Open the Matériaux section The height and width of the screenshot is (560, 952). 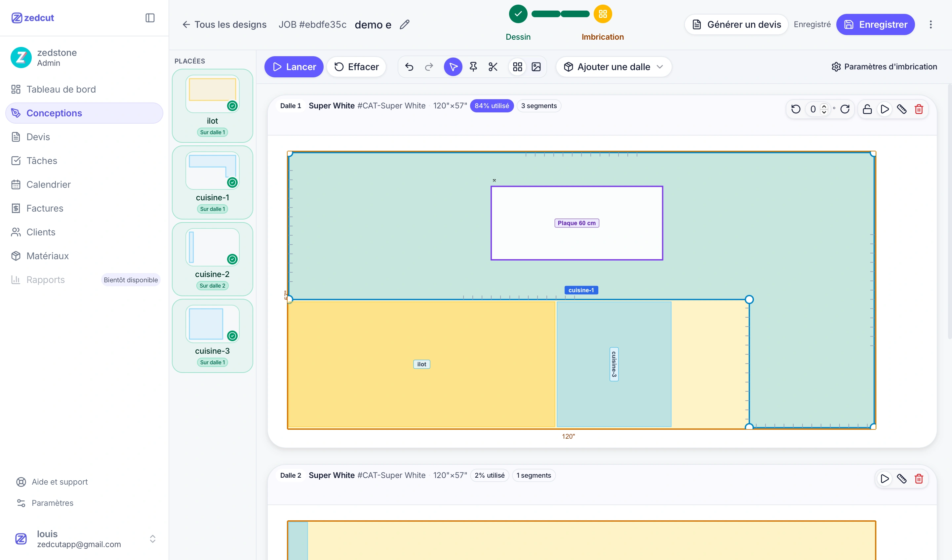(84, 256)
